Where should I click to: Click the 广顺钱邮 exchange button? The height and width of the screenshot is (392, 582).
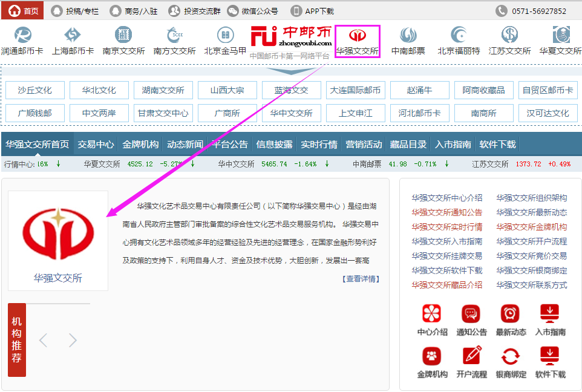click(35, 113)
